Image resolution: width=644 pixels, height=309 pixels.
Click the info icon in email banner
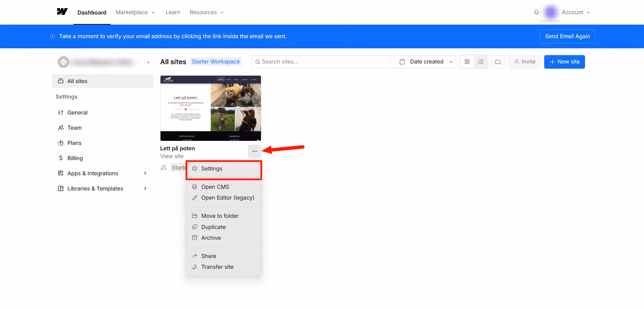coord(53,36)
